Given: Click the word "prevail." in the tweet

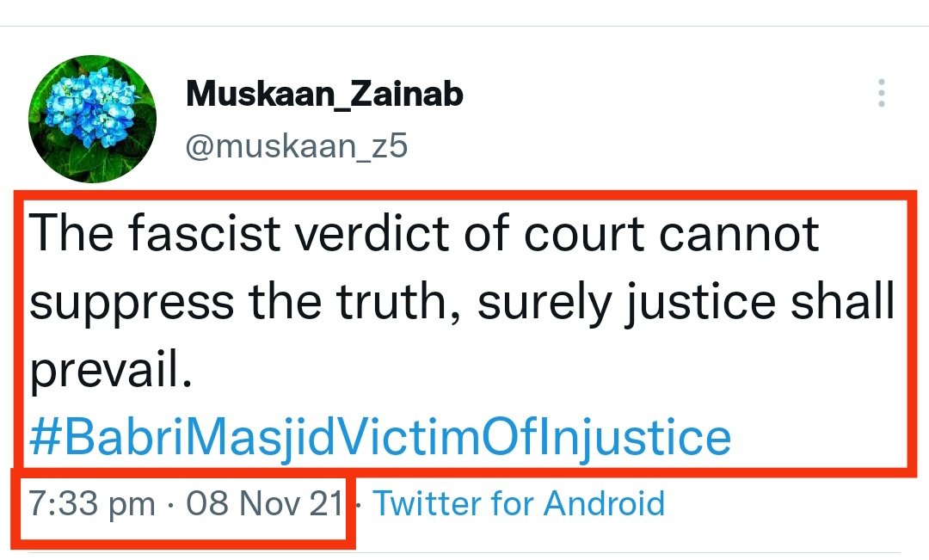Looking at the screenshot, I should tap(109, 372).
